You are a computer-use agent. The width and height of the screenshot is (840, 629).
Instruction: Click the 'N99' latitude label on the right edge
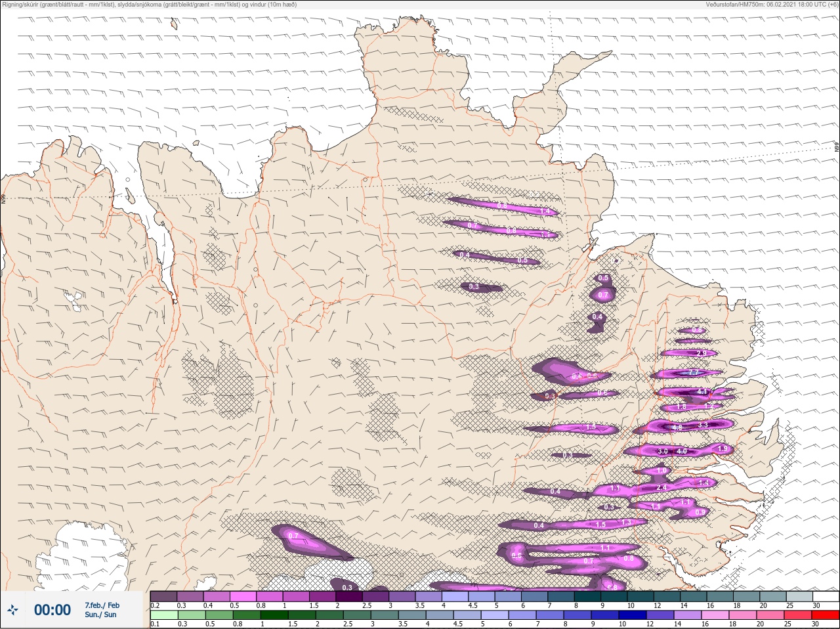coord(837,148)
